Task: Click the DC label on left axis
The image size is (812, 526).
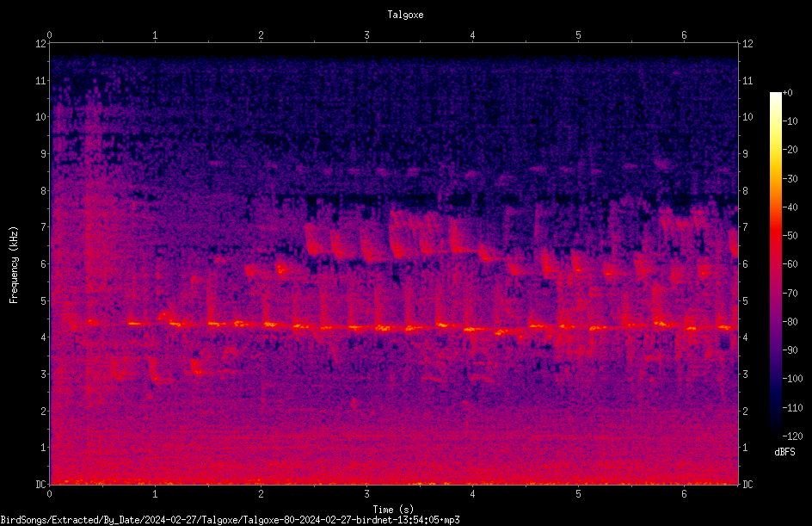Action: click(40, 484)
